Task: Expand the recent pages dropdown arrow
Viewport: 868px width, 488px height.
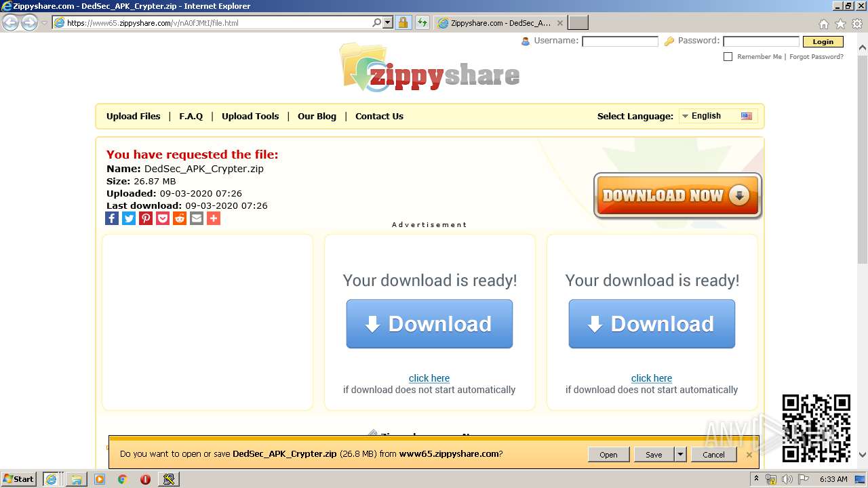Action: coord(44,22)
